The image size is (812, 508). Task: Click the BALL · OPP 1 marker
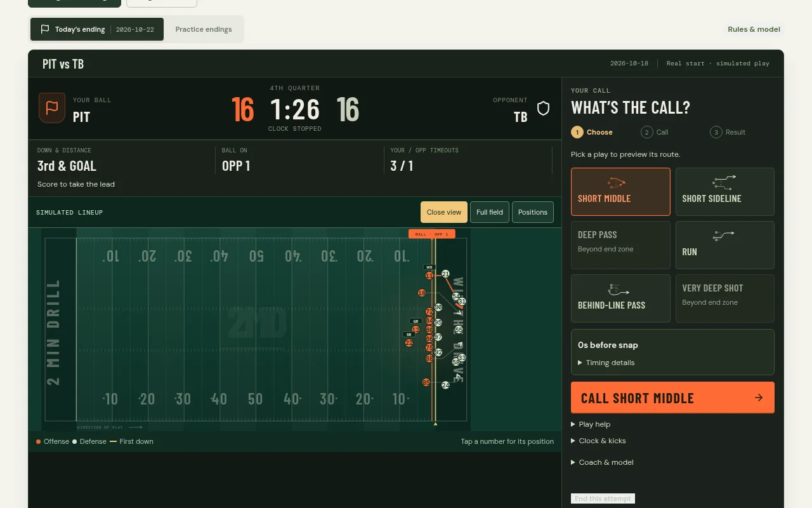coord(432,234)
